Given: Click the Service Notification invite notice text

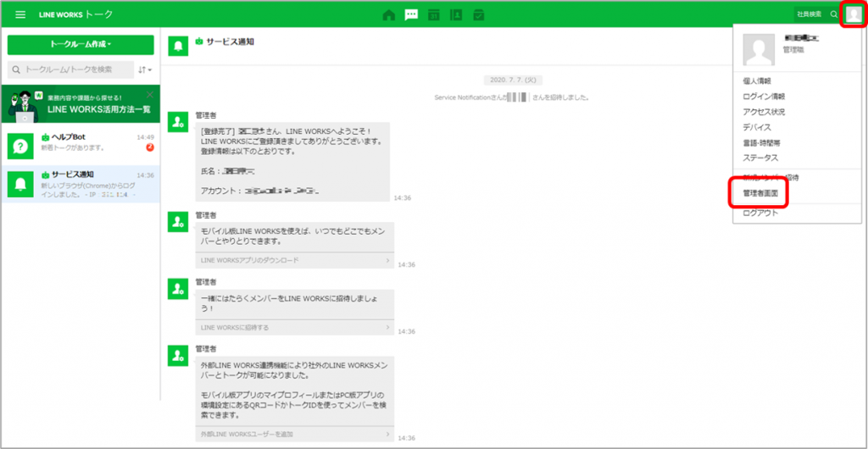Looking at the screenshot, I should pyautogui.click(x=511, y=97).
